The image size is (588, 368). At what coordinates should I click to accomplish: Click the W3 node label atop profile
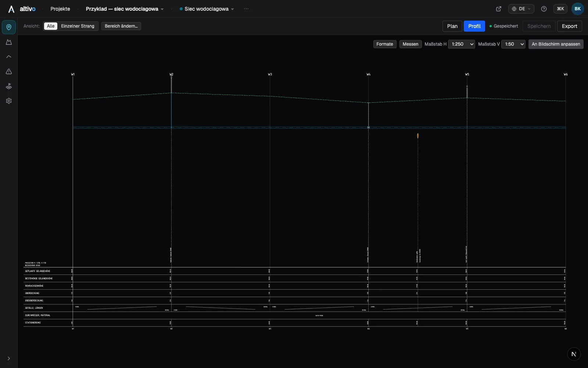[x=270, y=74]
